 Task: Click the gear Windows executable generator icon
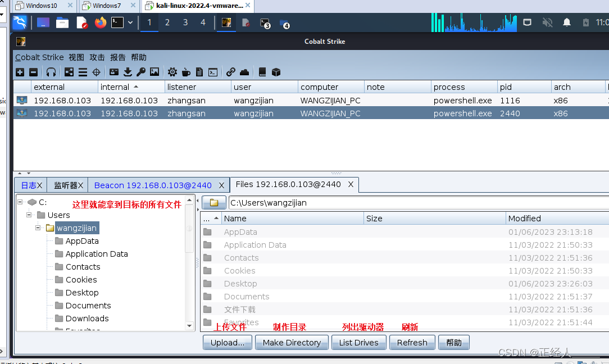[172, 72]
